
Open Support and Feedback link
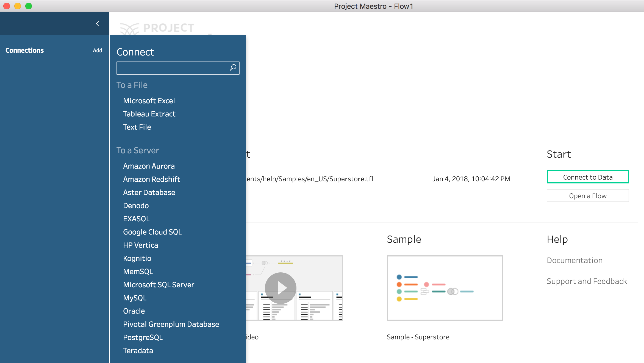pos(587,281)
